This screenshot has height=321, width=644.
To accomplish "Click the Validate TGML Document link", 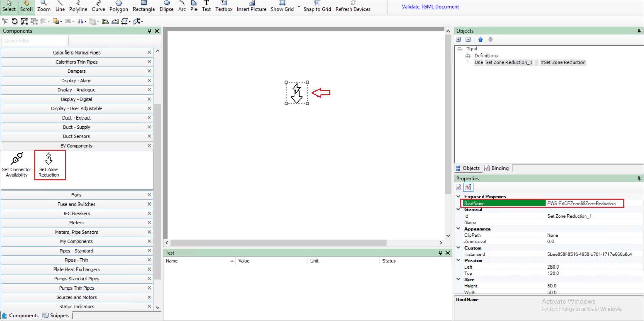I will click(x=430, y=6).
